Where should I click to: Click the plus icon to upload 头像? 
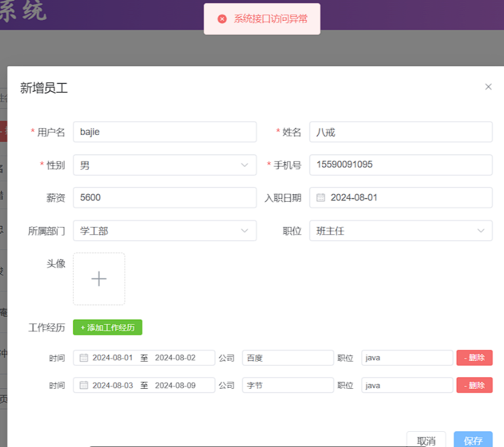pyautogui.click(x=99, y=279)
